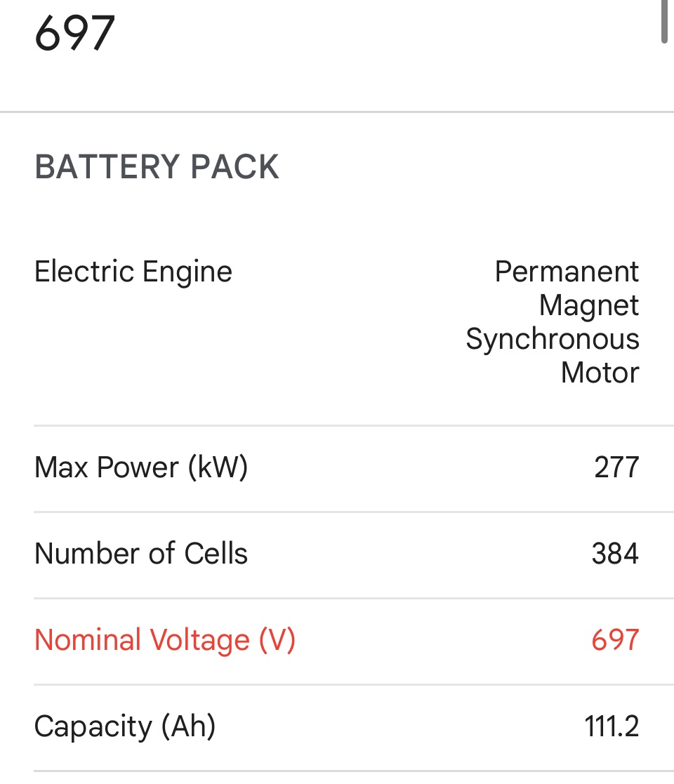Tap the large 697 heading at top
The width and height of the screenshot is (674, 784).
(x=74, y=34)
